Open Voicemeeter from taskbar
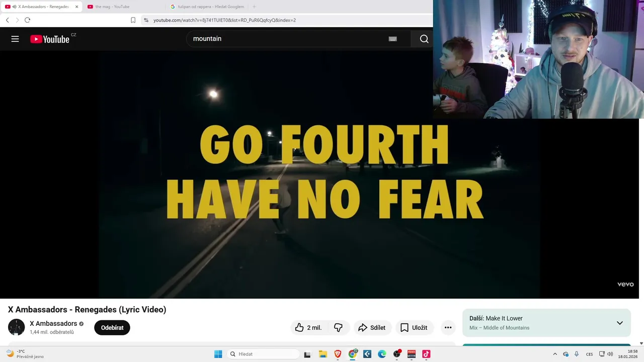Viewport: 644px width, 362px height. coord(412,354)
